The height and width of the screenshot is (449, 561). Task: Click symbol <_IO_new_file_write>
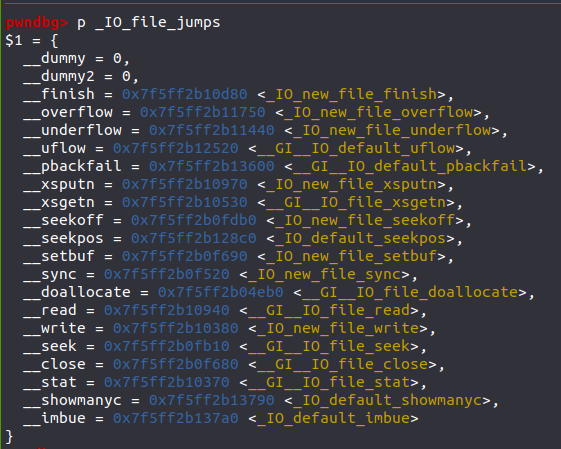pyautogui.click(x=338, y=328)
